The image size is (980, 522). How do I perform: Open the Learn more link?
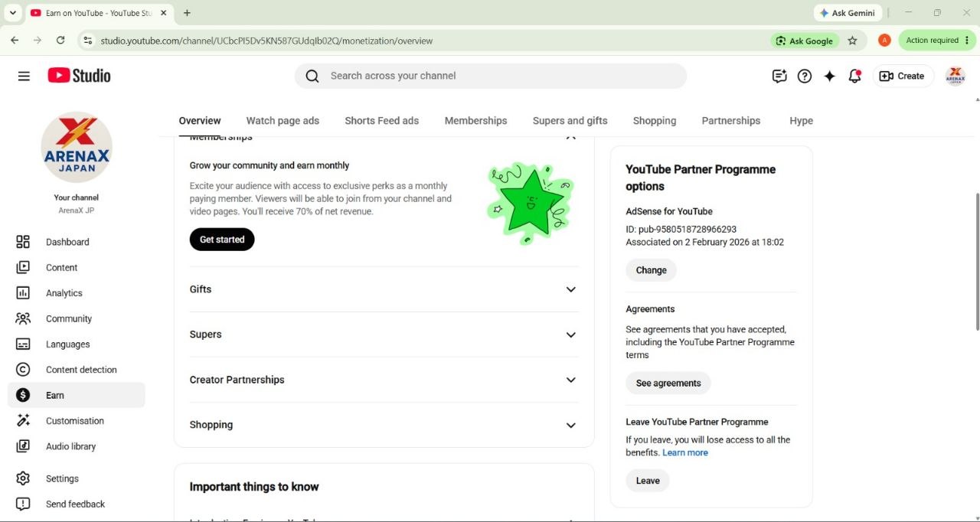[x=685, y=453]
